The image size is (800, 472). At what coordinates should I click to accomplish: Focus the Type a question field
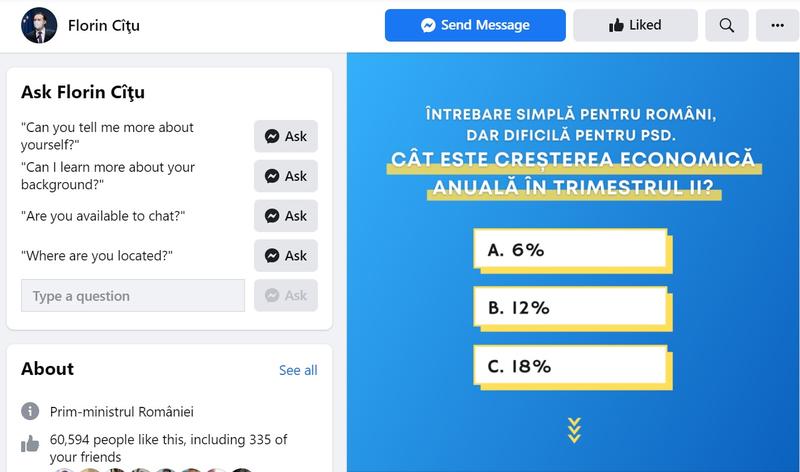click(133, 296)
